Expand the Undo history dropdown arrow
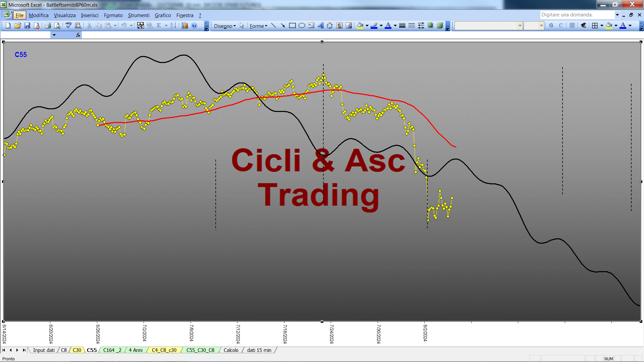 (131, 25)
